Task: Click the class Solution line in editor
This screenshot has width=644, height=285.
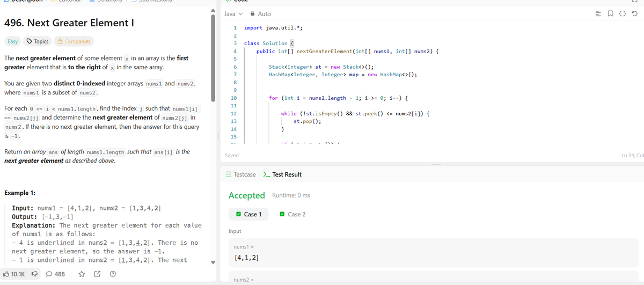Action: tap(268, 43)
